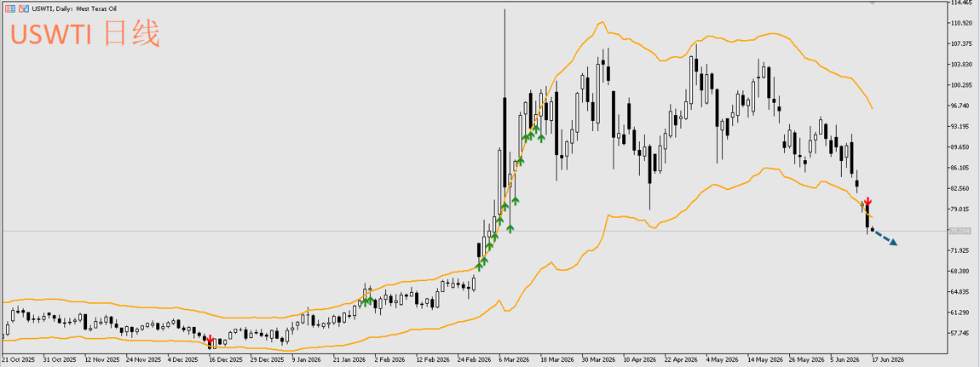Click the '24 Nov 2025' date label
Viewport: 980px width, 367px height.
[143, 360]
